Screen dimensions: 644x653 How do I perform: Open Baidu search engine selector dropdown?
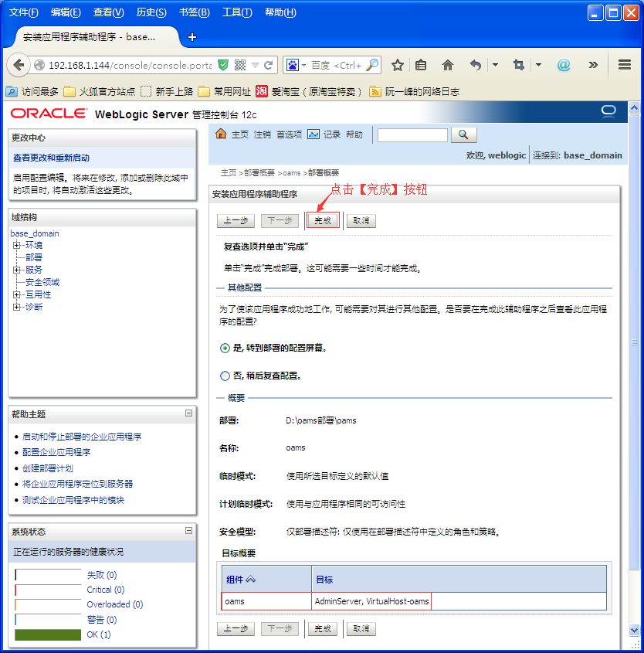tap(303, 66)
